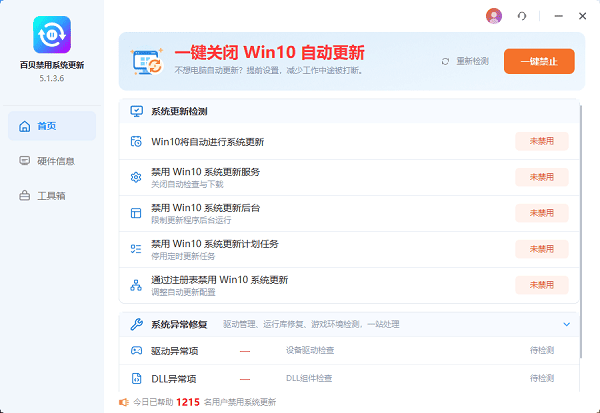Click the wrench icon for 系统异常修复
This screenshot has width=600, height=413.
[x=136, y=324]
